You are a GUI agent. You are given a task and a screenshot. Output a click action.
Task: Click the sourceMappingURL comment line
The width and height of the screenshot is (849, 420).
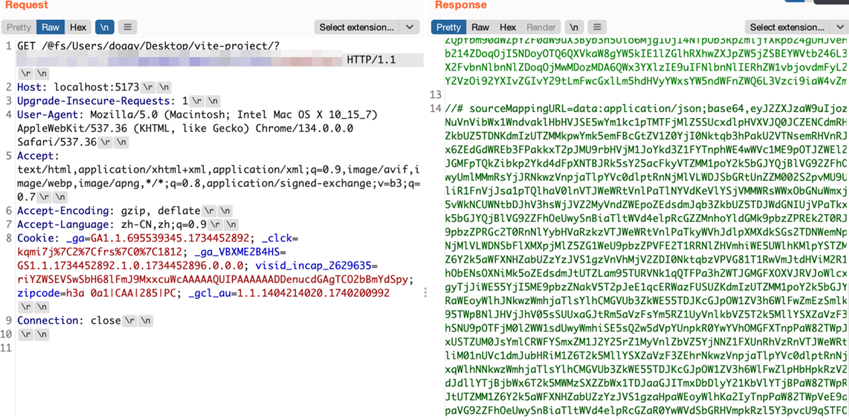[x=646, y=109]
